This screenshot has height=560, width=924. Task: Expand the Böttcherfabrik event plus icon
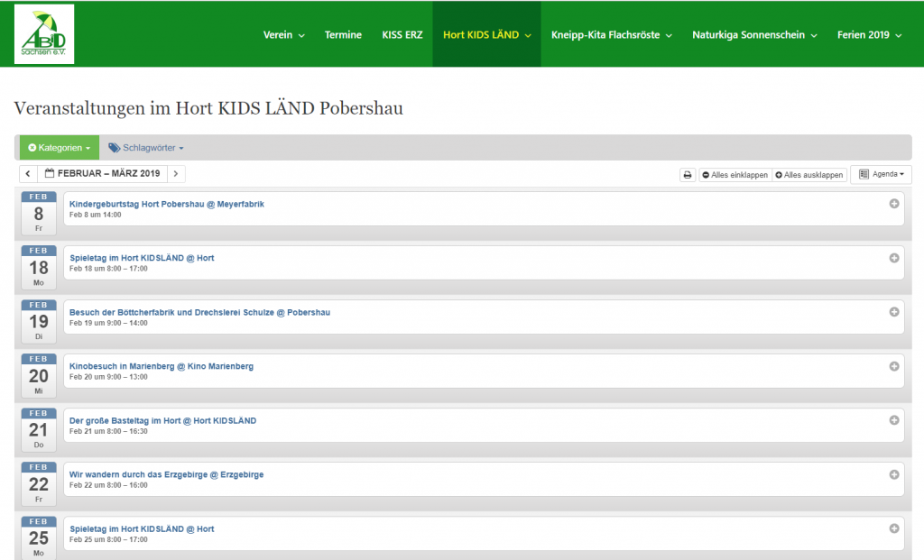894,312
